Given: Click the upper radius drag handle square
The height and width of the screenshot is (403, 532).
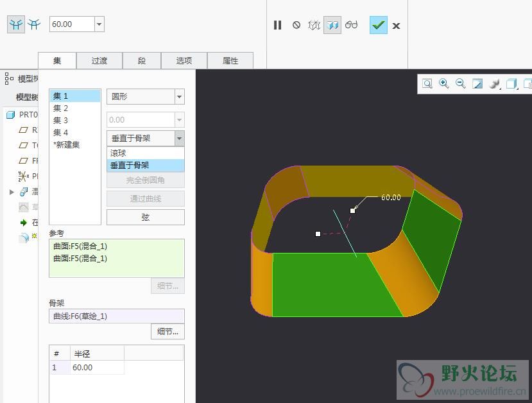Looking at the screenshot, I should (x=352, y=210).
